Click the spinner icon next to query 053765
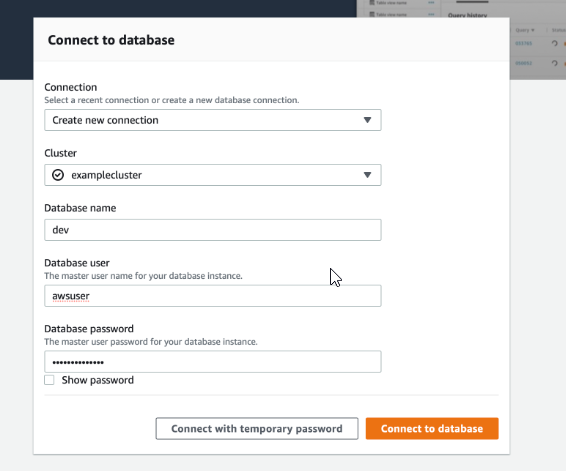The width and height of the screenshot is (566, 471). click(x=554, y=43)
